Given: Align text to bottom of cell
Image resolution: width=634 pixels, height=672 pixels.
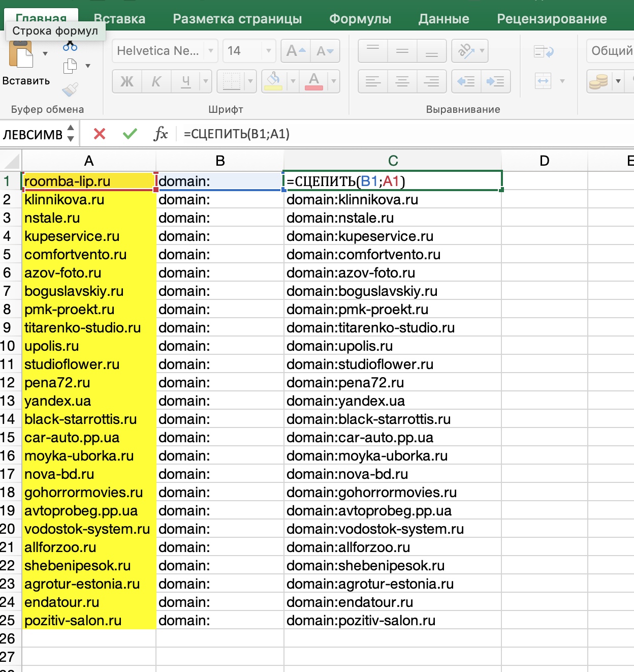Looking at the screenshot, I should tap(432, 51).
